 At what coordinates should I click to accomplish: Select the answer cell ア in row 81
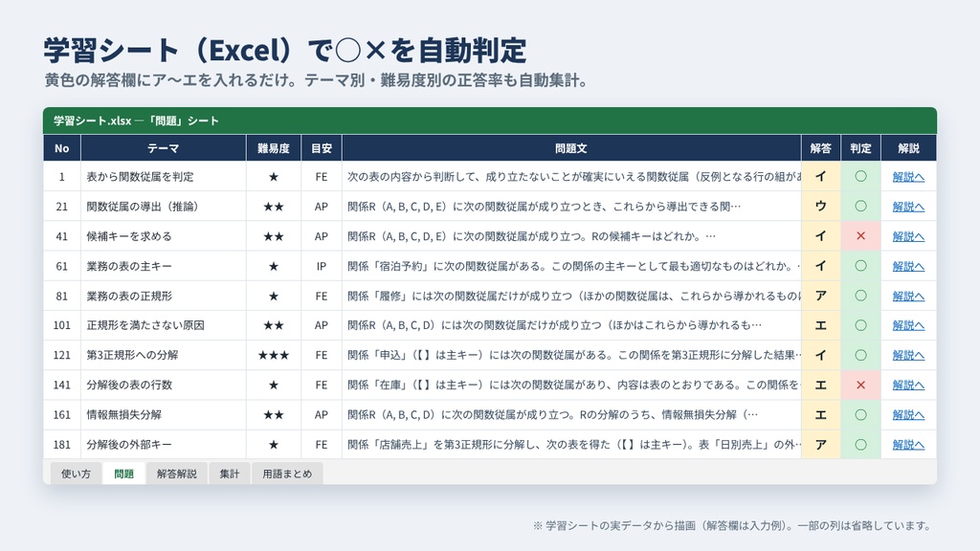pos(820,297)
